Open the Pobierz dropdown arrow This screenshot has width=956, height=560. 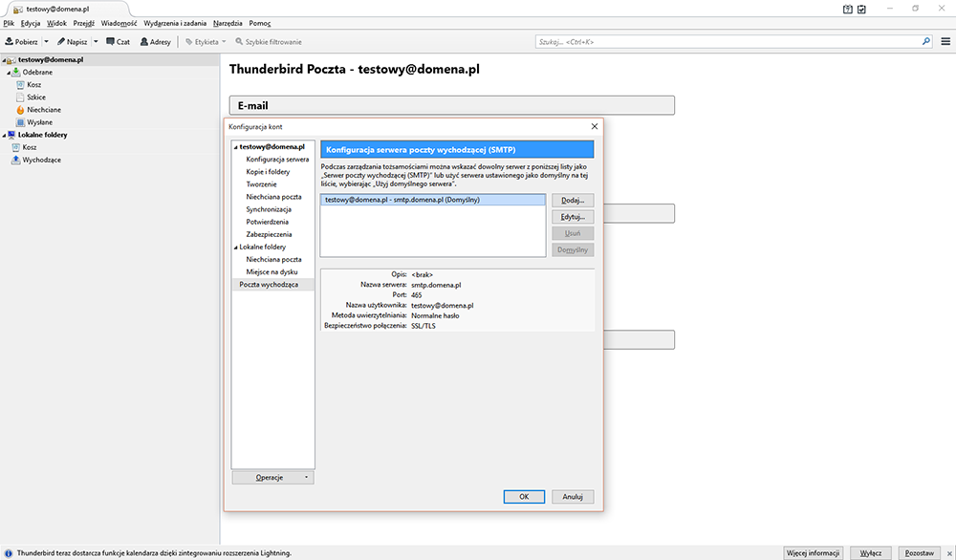[x=46, y=41]
